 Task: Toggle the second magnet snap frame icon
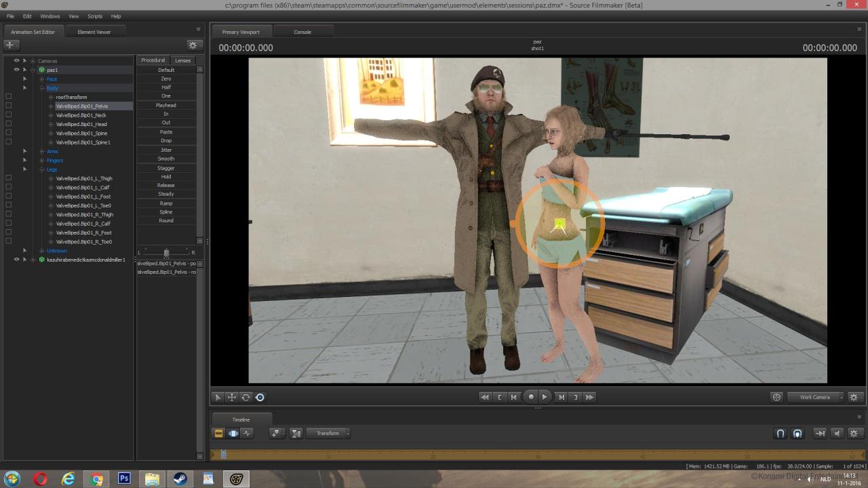[x=797, y=433]
